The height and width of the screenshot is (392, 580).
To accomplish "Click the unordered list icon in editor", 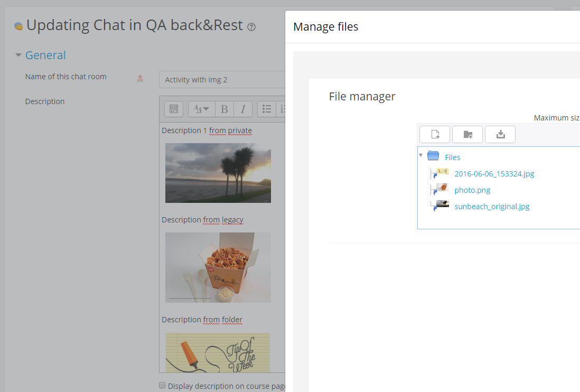I will (x=267, y=109).
